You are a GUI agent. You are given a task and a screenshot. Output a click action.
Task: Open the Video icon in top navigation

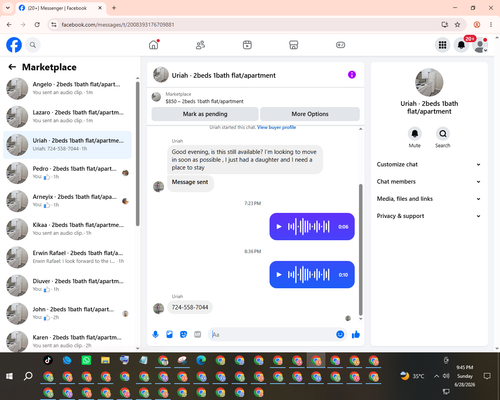(x=247, y=45)
